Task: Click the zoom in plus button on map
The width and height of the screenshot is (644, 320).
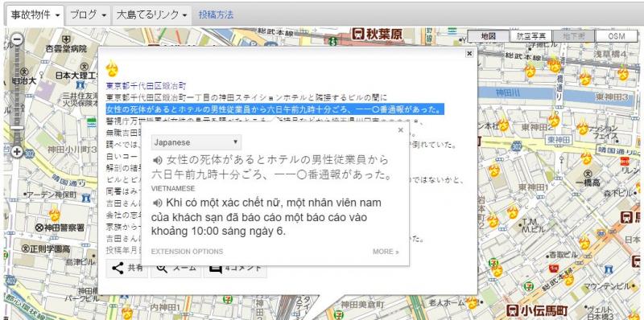Action: (17, 152)
